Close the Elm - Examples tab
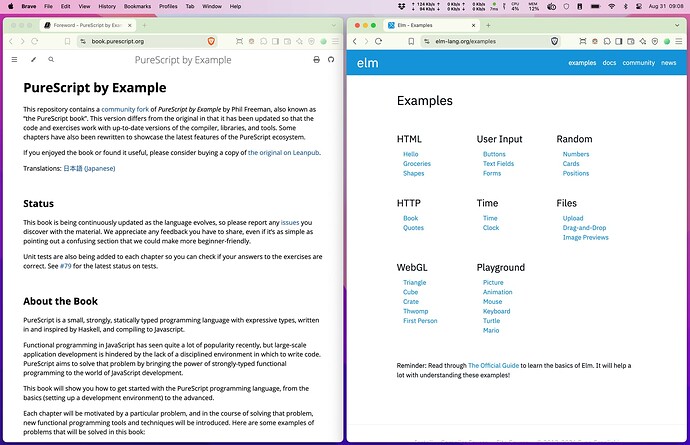Screen dimensions: 690x445 coord(473,25)
